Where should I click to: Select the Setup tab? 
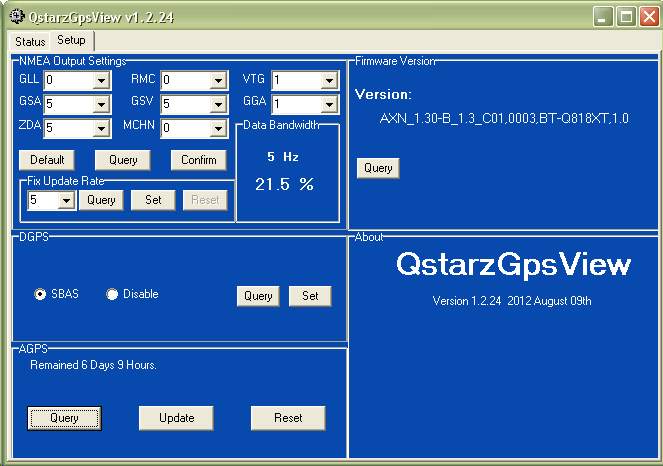[x=71, y=40]
